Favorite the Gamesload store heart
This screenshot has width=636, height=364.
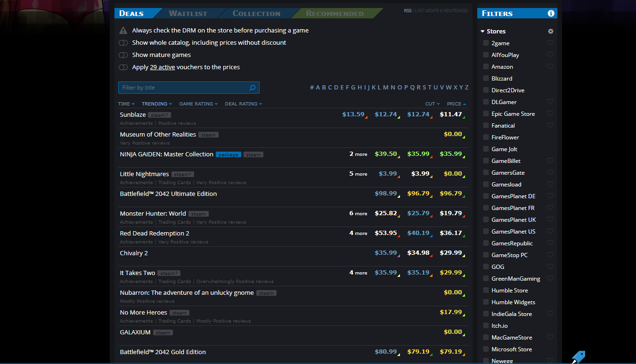[x=549, y=184]
